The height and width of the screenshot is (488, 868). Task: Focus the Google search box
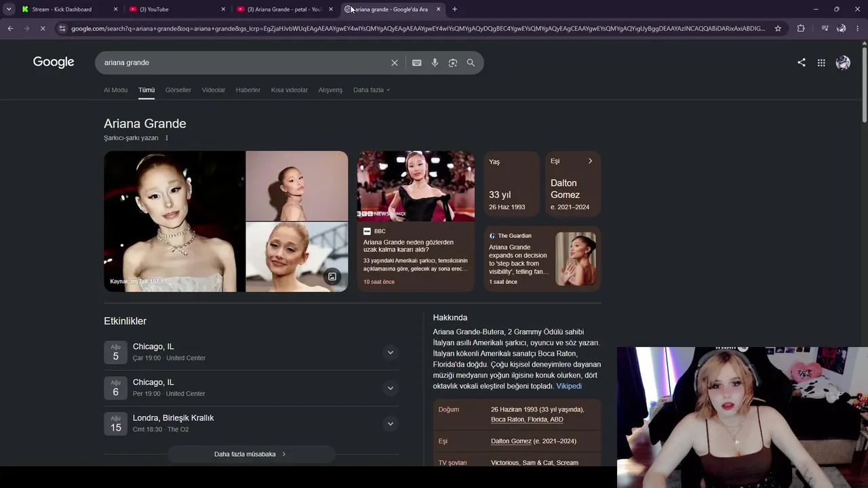point(244,62)
